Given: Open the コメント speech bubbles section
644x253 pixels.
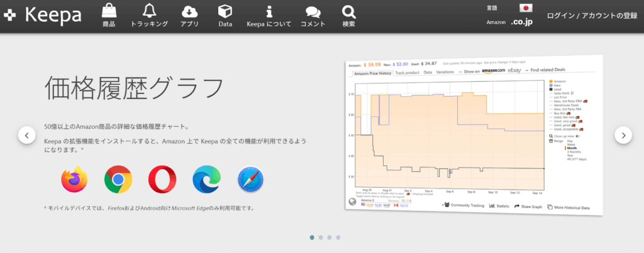Looking at the screenshot, I should pyautogui.click(x=313, y=16).
